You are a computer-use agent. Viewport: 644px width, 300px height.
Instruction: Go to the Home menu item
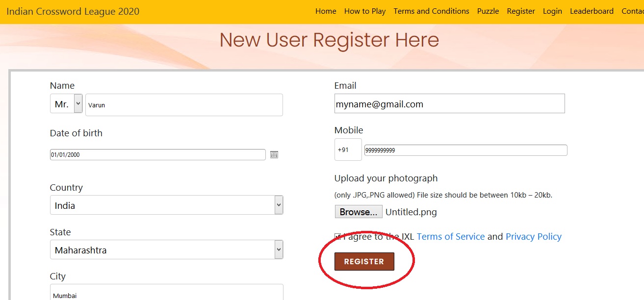tap(326, 11)
